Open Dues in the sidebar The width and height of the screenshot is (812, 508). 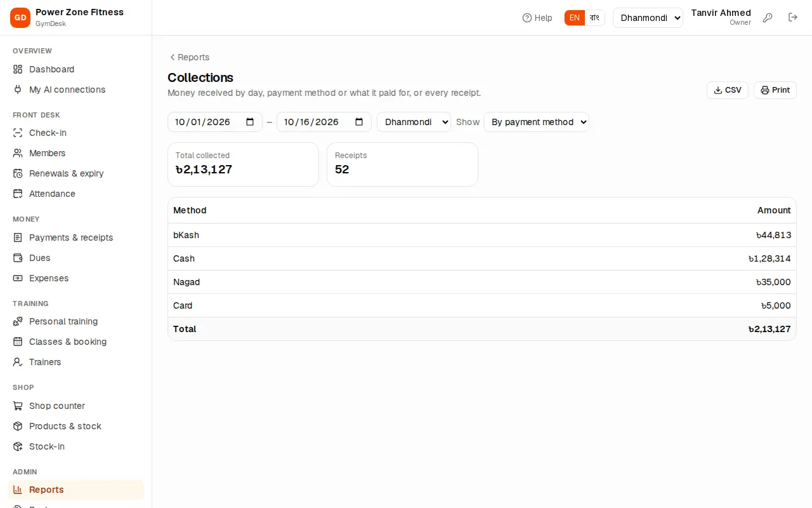click(x=75, y=258)
